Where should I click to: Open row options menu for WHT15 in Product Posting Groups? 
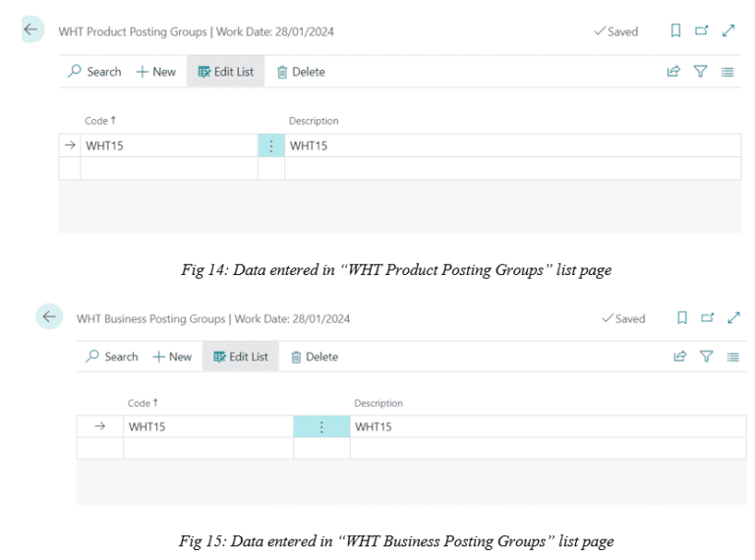(x=271, y=145)
